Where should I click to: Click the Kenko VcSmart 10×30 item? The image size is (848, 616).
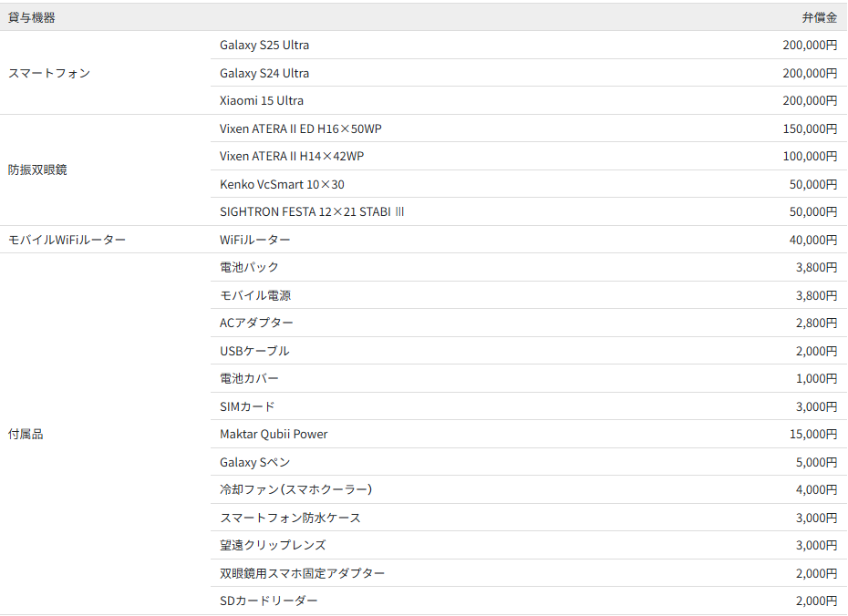pos(283,184)
